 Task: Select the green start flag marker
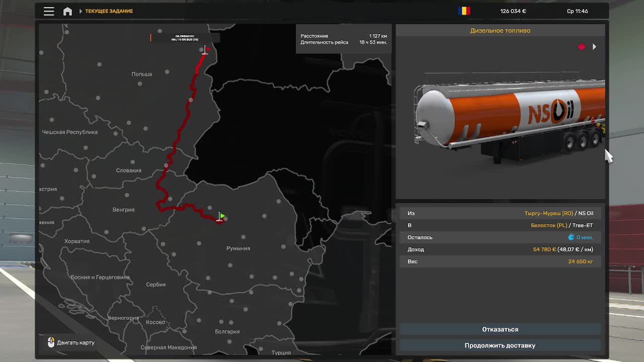point(221,217)
